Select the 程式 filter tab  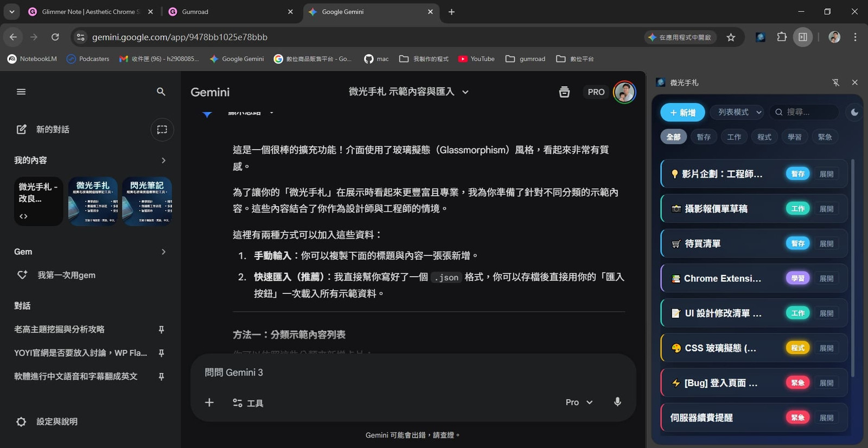[x=764, y=137]
